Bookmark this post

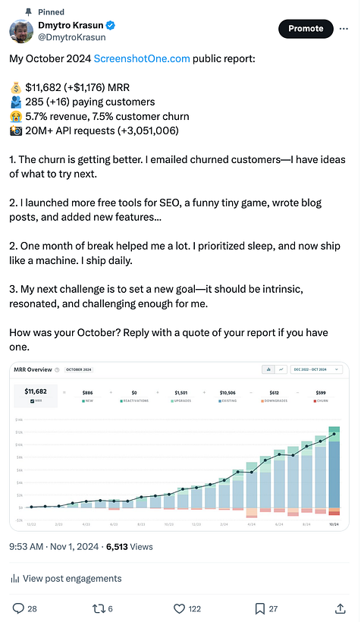pos(260,608)
